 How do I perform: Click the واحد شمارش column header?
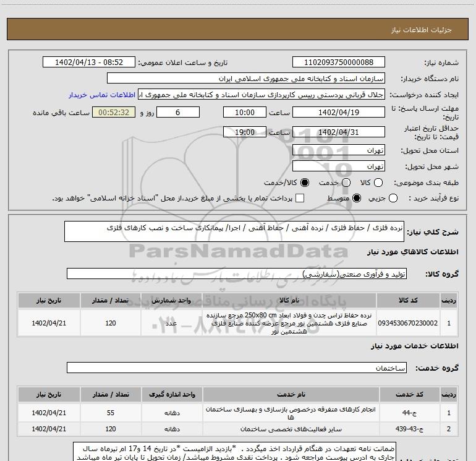coord(171,300)
